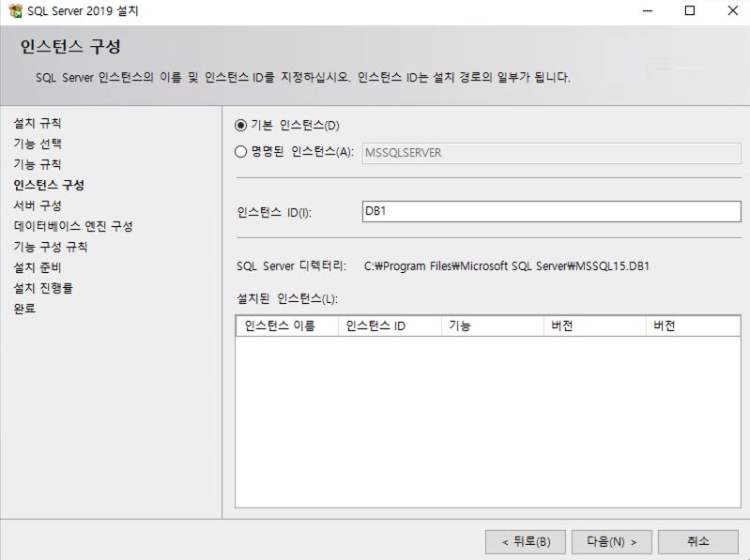Click the 인스턴스 ID field containing DB1
The width and height of the screenshot is (750, 560).
(552, 211)
